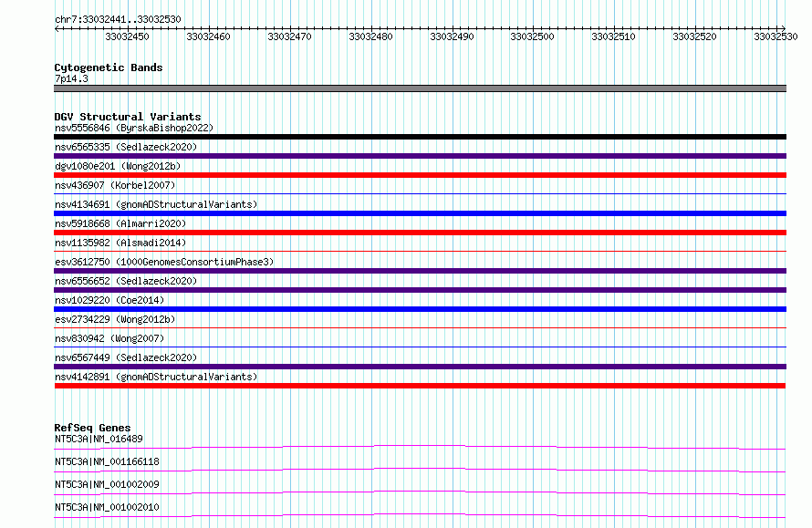Click ruler position label 33032500
The height and width of the screenshot is (528, 812).
point(532,36)
